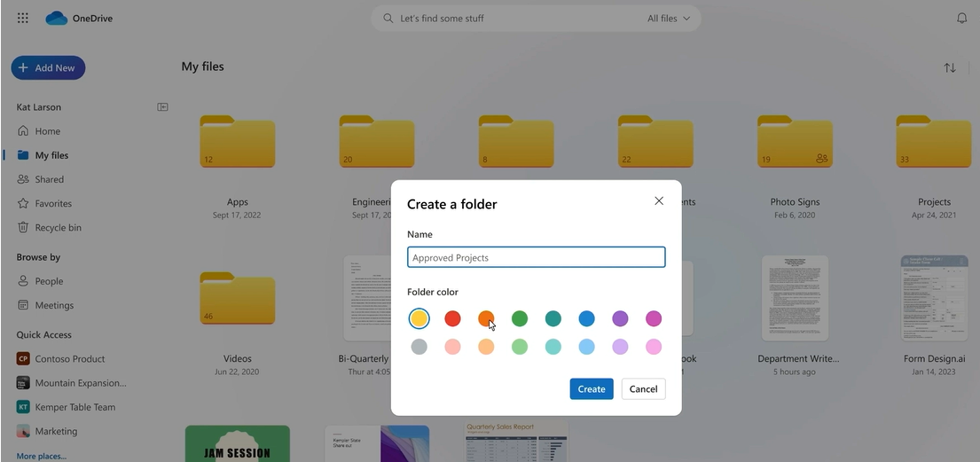980x462 pixels.
Task: Go to Favorites in sidebar
Action: [x=53, y=203]
